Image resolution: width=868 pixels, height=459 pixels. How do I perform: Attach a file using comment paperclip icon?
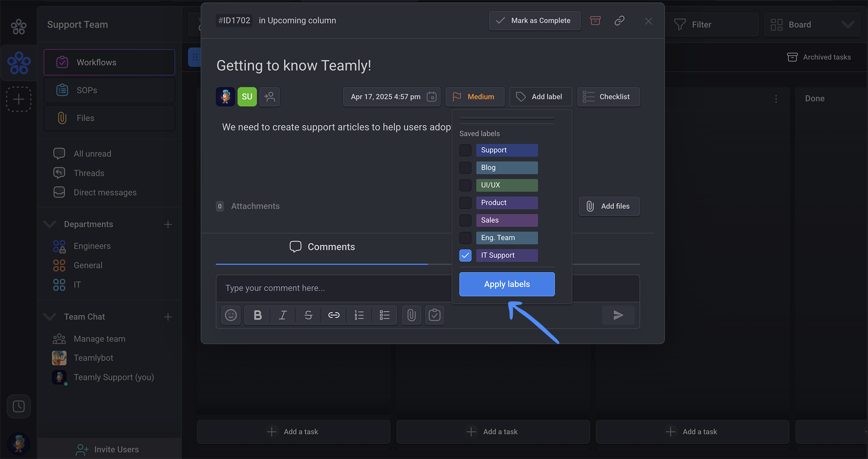coord(411,315)
